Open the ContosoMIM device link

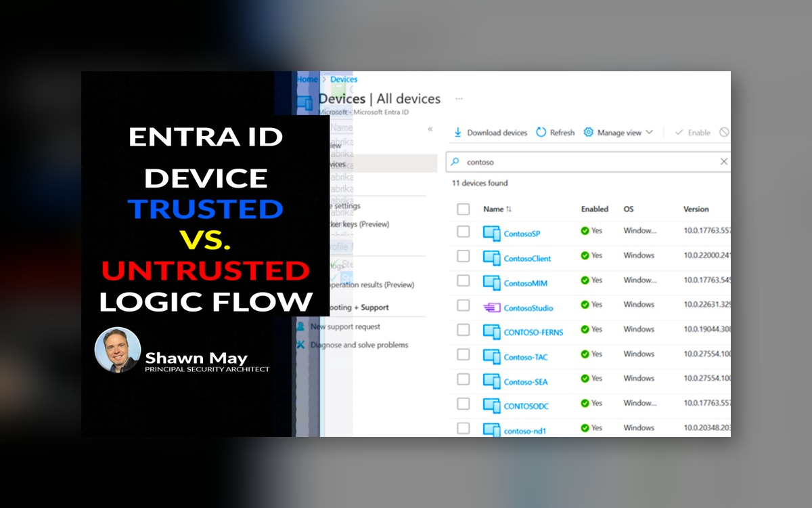[525, 283]
